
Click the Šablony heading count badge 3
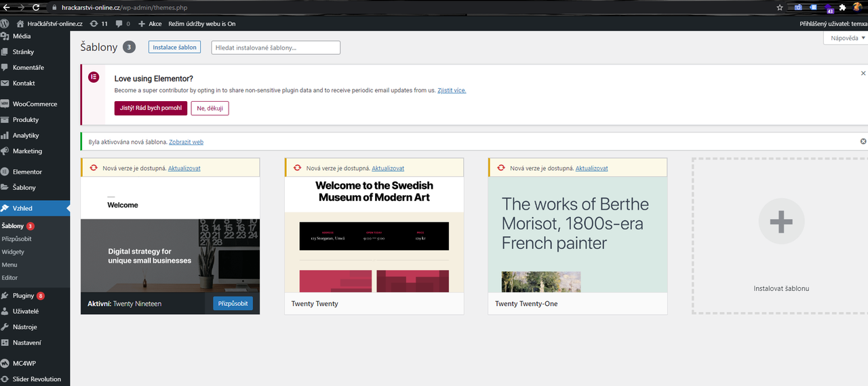pyautogui.click(x=130, y=47)
